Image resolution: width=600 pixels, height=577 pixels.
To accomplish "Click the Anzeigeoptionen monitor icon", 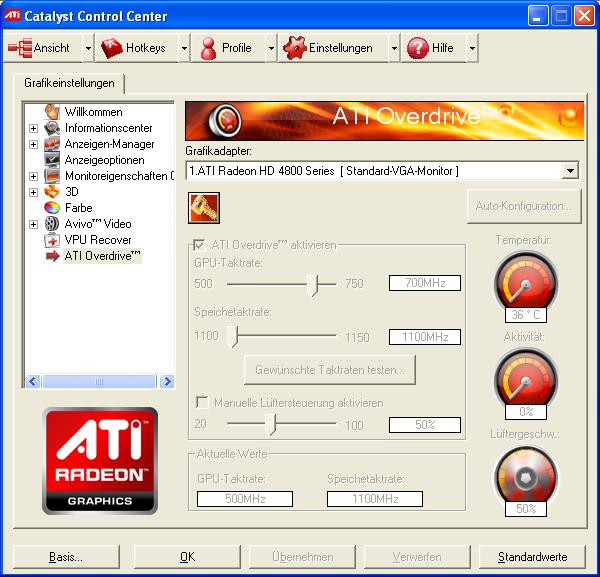I will (x=52, y=160).
